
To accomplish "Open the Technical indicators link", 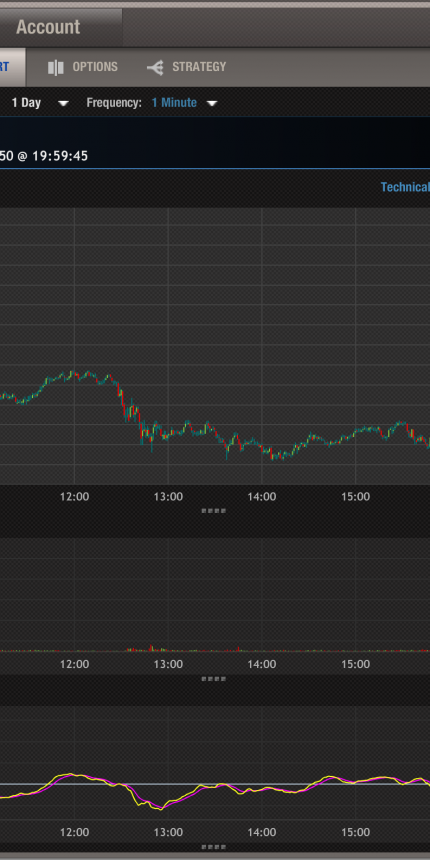I will click(405, 187).
